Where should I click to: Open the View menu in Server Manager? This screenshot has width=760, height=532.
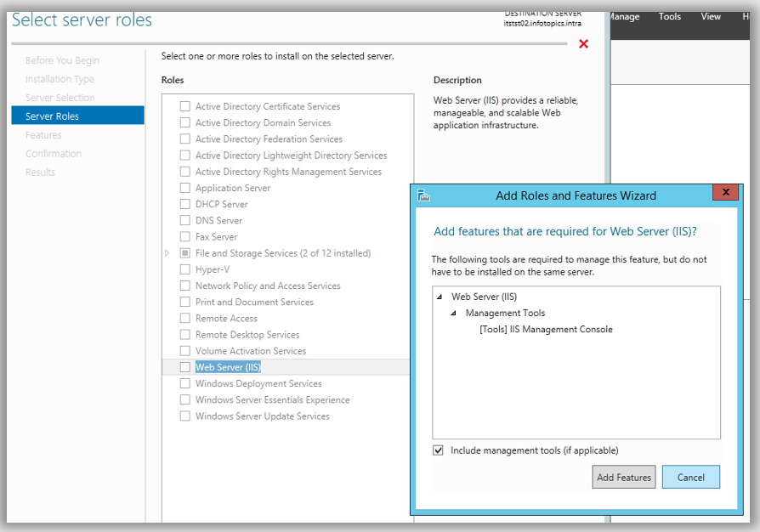pos(711,16)
